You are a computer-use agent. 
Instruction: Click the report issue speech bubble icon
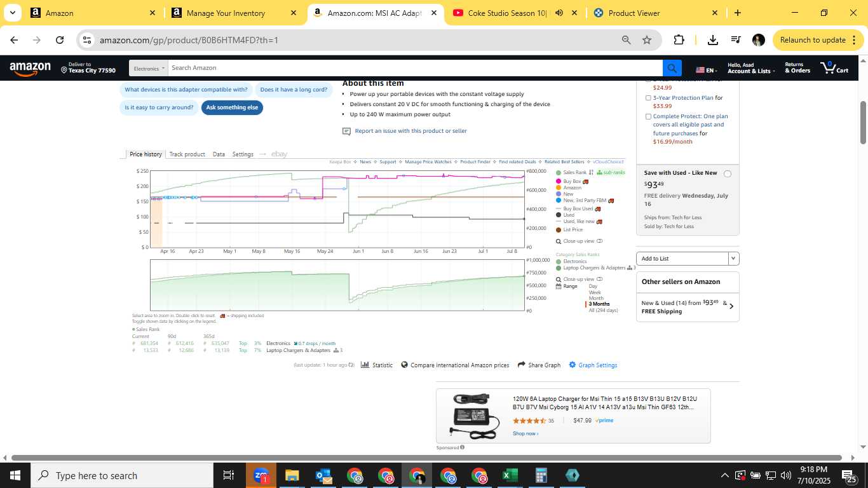(346, 132)
